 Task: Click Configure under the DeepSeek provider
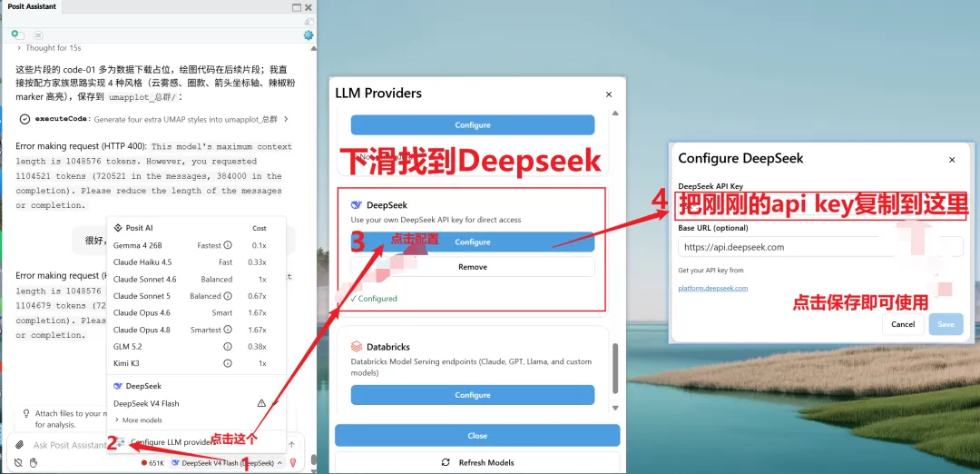pos(473,242)
